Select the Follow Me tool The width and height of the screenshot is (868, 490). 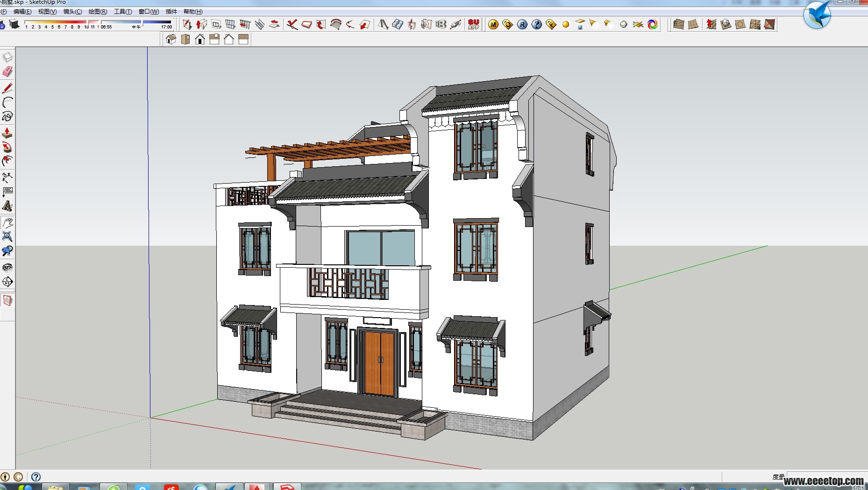click(7, 148)
